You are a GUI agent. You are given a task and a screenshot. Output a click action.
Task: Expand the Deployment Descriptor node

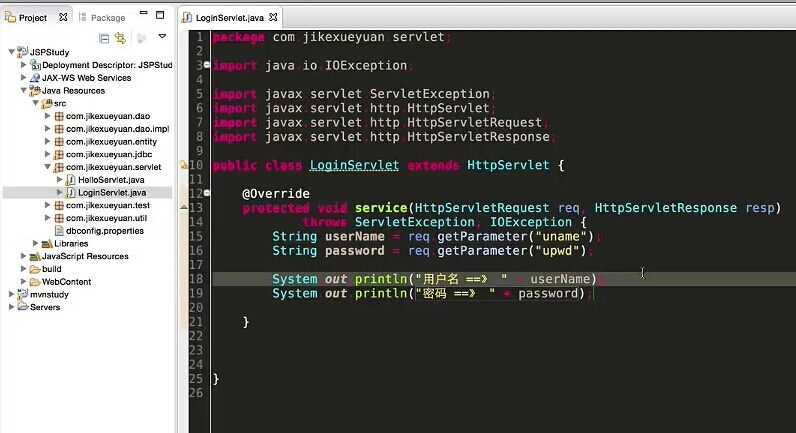(23, 65)
